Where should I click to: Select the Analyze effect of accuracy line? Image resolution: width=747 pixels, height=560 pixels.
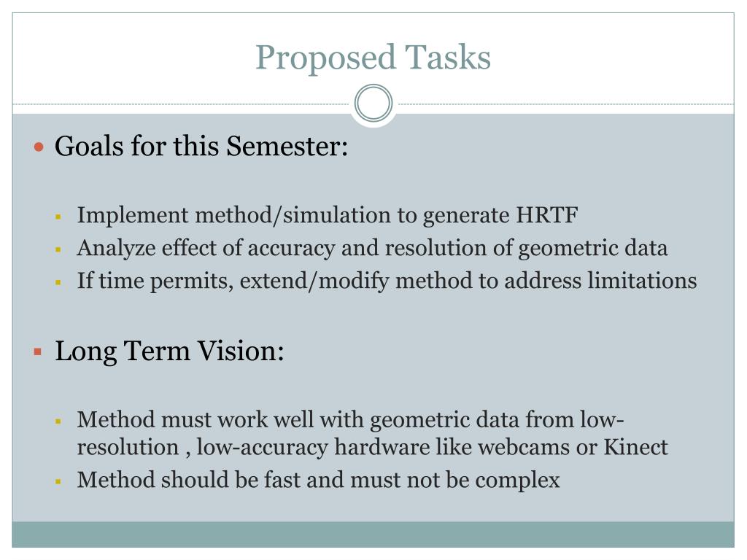[x=372, y=248]
